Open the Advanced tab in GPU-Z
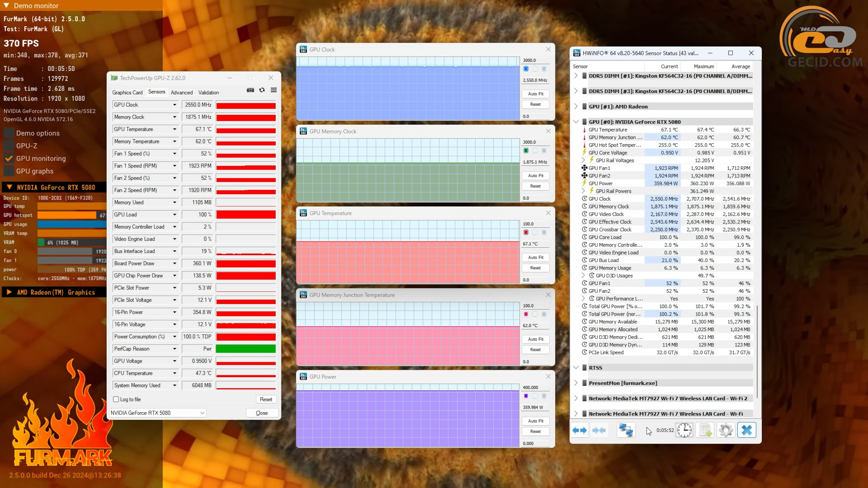This screenshot has width=868, height=488. (182, 93)
